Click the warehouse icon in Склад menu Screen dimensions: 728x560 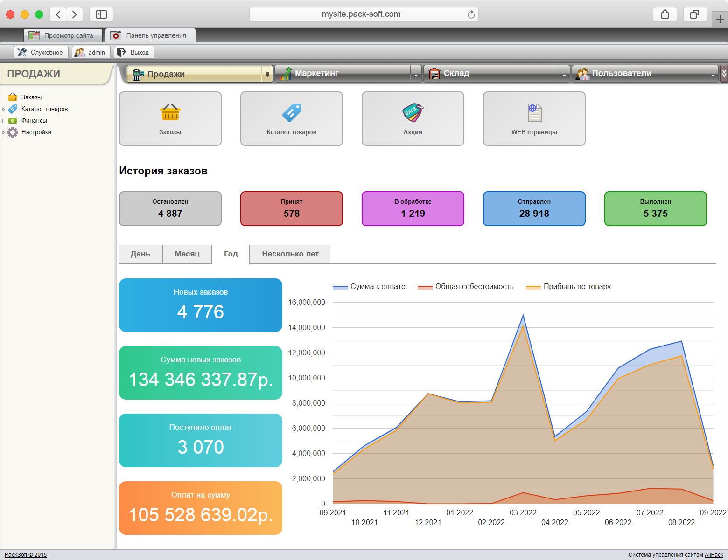[434, 73]
